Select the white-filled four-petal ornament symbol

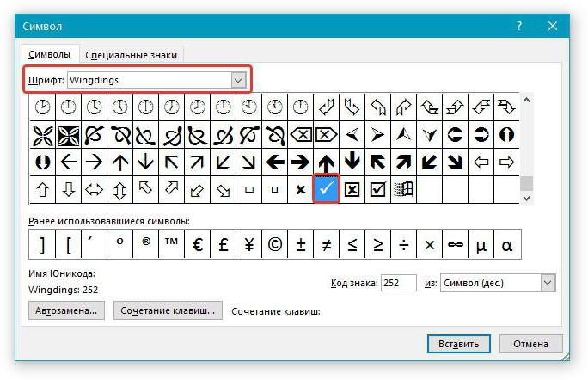coord(42,135)
